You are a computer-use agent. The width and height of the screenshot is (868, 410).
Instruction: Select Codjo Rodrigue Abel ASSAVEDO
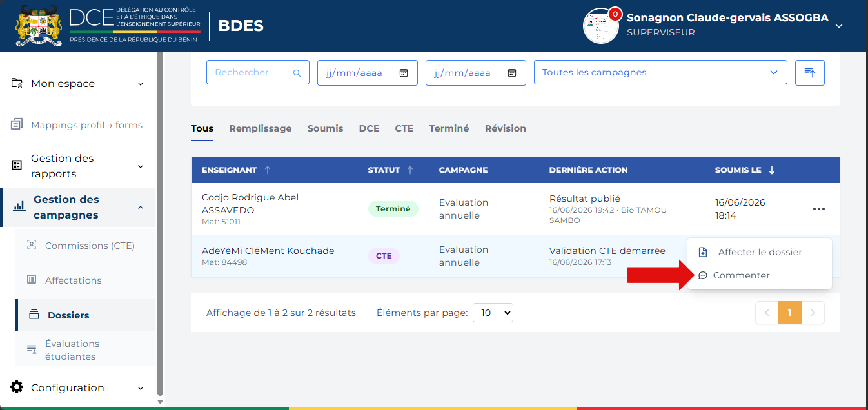(250, 204)
